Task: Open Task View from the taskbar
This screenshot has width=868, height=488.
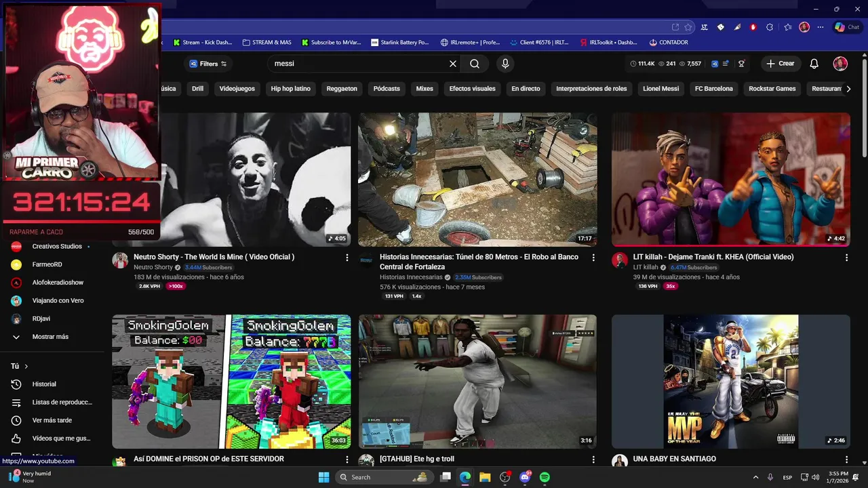Action: coord(446,477)
